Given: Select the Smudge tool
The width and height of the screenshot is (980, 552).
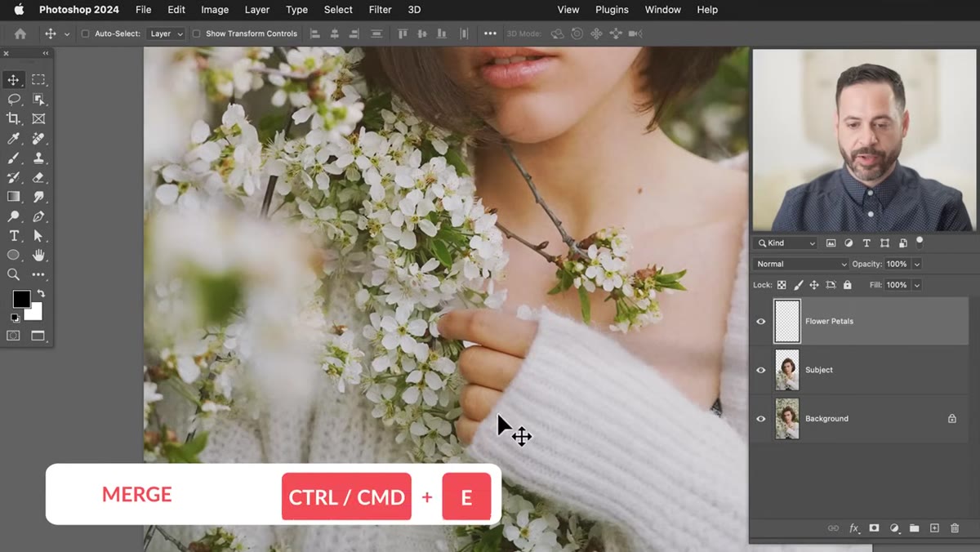Looking at the screenshot, I should (38, 197).
